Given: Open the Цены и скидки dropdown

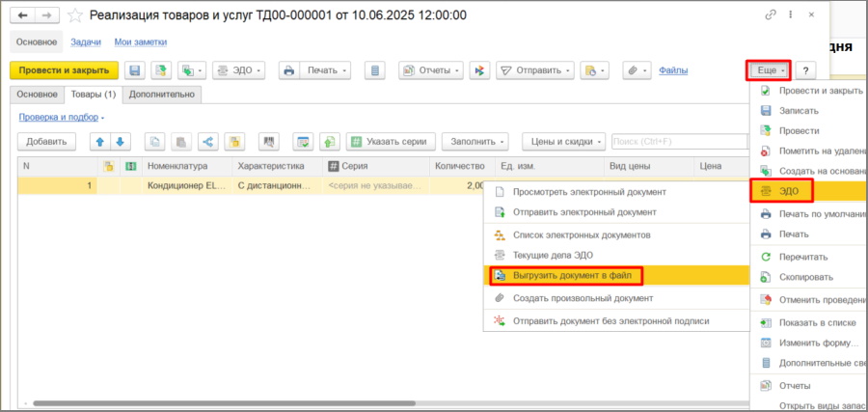Looking at the screenshot, I should point(563,142).
